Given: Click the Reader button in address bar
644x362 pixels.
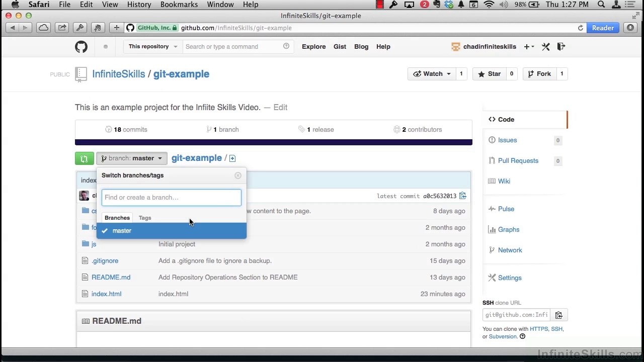Looking at the screenshot, I should pyautogui.click(x=603, y=28).
